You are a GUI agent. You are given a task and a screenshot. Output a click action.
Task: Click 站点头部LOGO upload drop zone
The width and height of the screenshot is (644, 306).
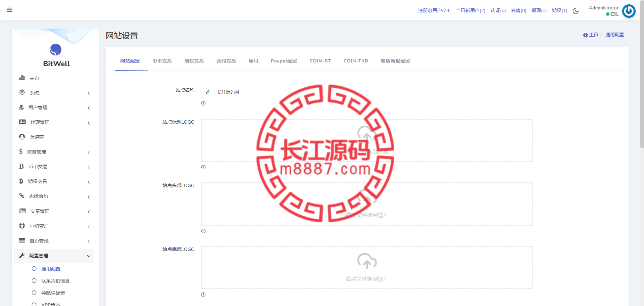point(367,204)
